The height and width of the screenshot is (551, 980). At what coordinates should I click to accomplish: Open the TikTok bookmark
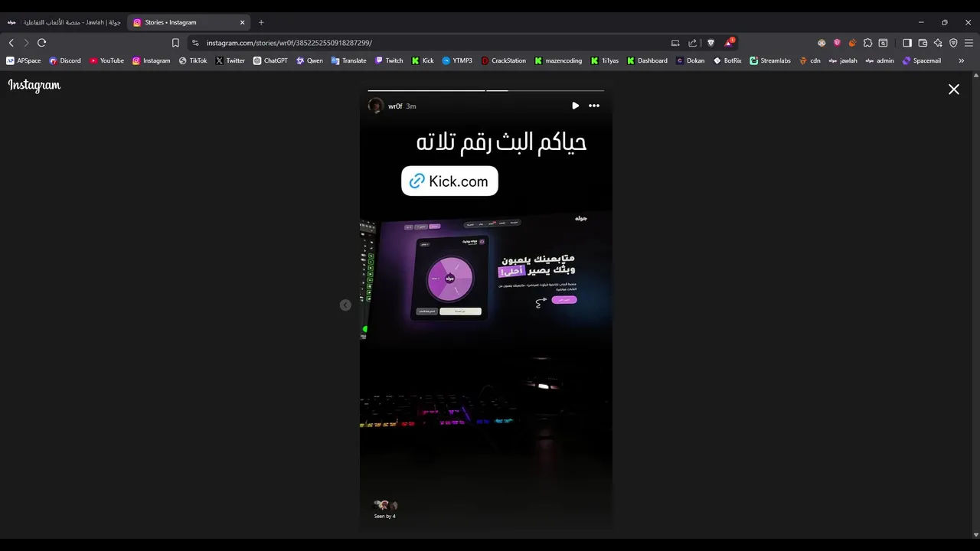tap(193, 60)
